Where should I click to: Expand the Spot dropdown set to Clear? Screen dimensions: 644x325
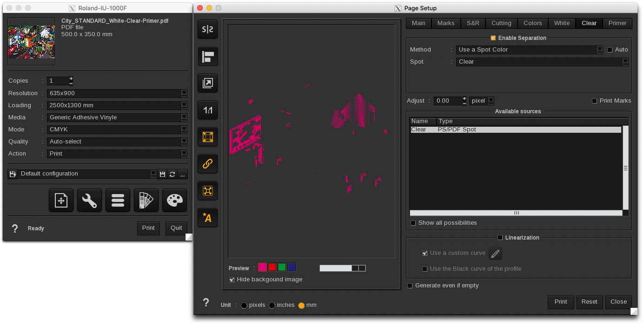pos(625,61)
